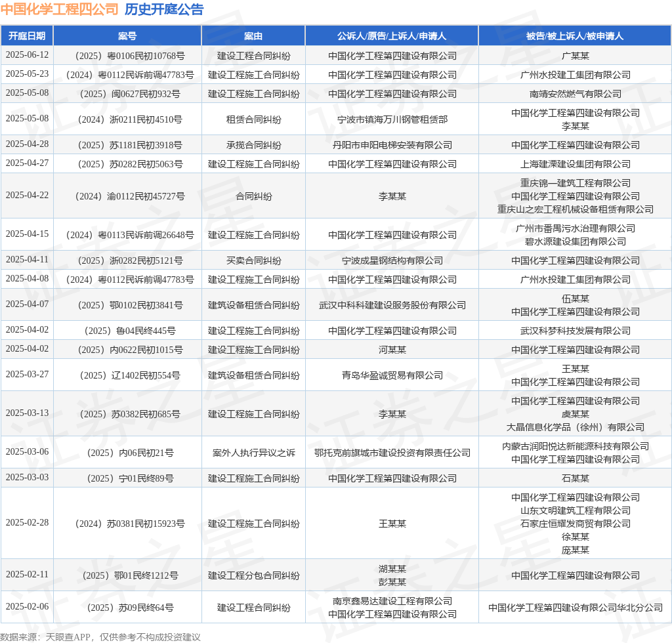This screenshot has width=672, height=643.
Task: Click plaintiff 青岛华盈诚贸易有限公司
Action: pyautogui.click(x=392, y=376)
